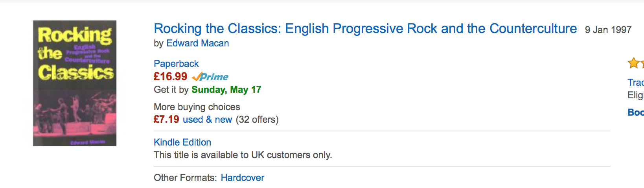This screenshot has height=188, width=644.
Task: Click the 'Other Formats:' label
Action: coord(185,178)
